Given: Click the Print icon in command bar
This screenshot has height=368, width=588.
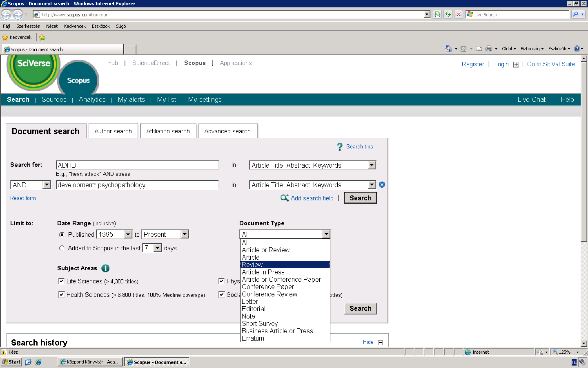Looking at the screenshot, I should coord(489,49).
